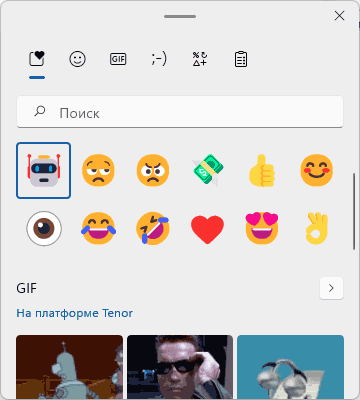The height and width of the screenshot is (400, 360).
Task: Select the robot emoji
Action: [x=44, y=170]
